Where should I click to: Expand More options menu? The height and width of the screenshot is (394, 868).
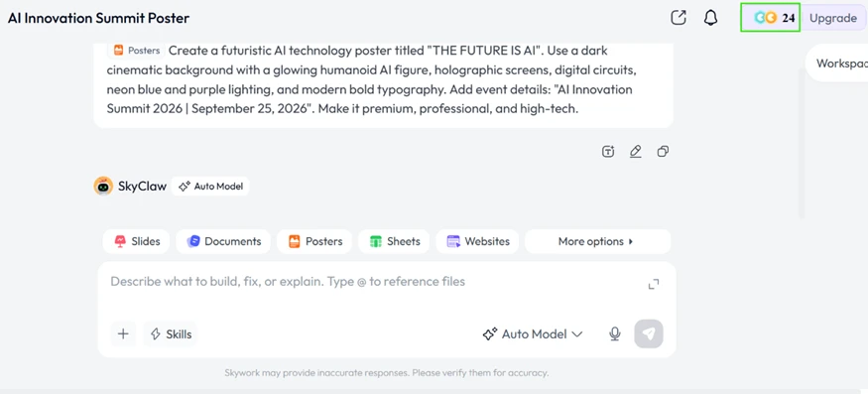597,241
